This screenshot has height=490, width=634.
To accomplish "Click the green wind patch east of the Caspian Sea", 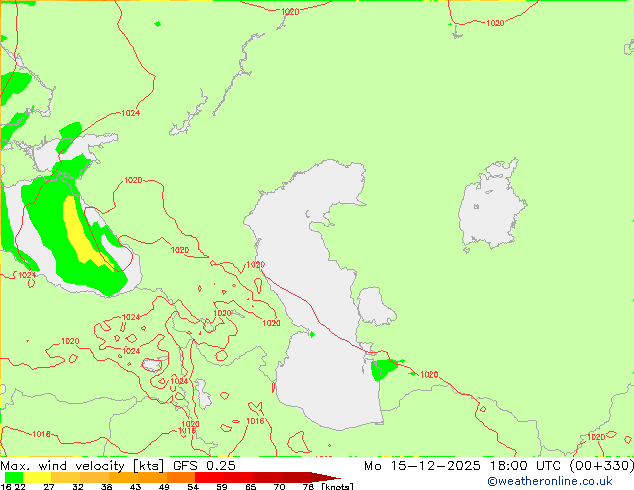I will (x=383, y=369).
